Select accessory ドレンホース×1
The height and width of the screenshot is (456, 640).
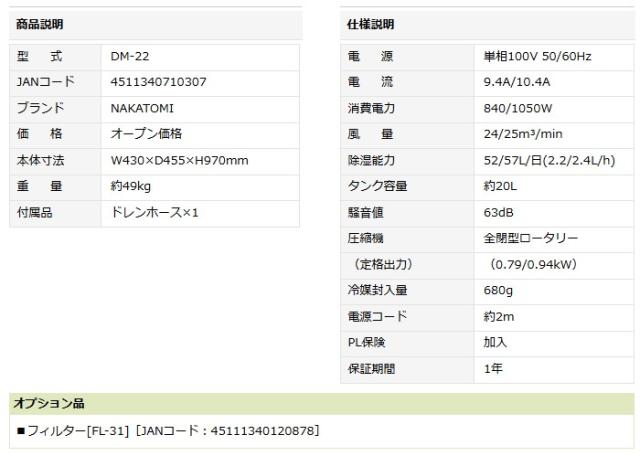154,212
